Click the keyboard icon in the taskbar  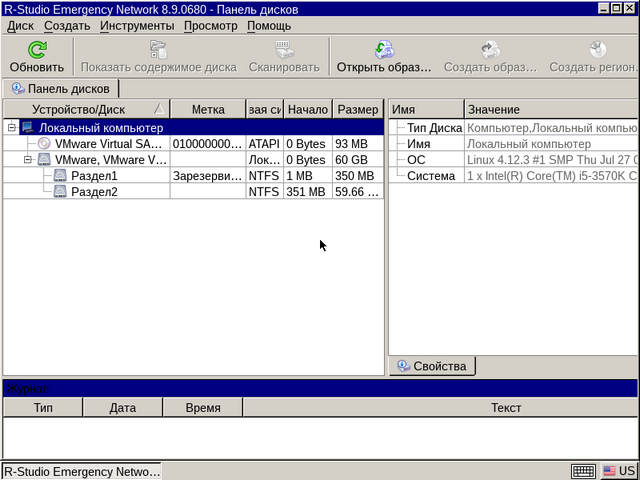click(x=583, y=471)
